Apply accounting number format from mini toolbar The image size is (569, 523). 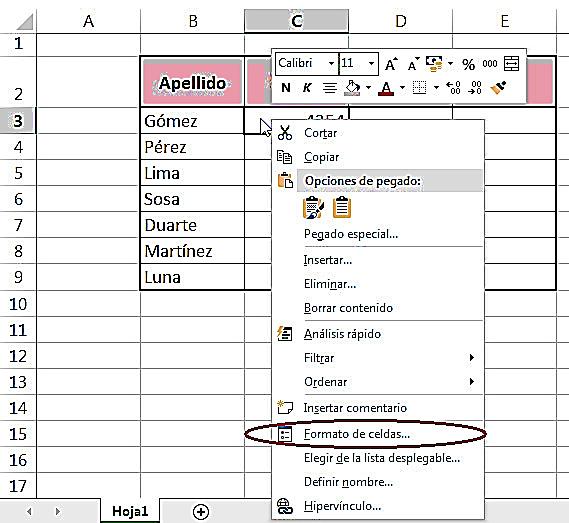[x=434, y=64]
